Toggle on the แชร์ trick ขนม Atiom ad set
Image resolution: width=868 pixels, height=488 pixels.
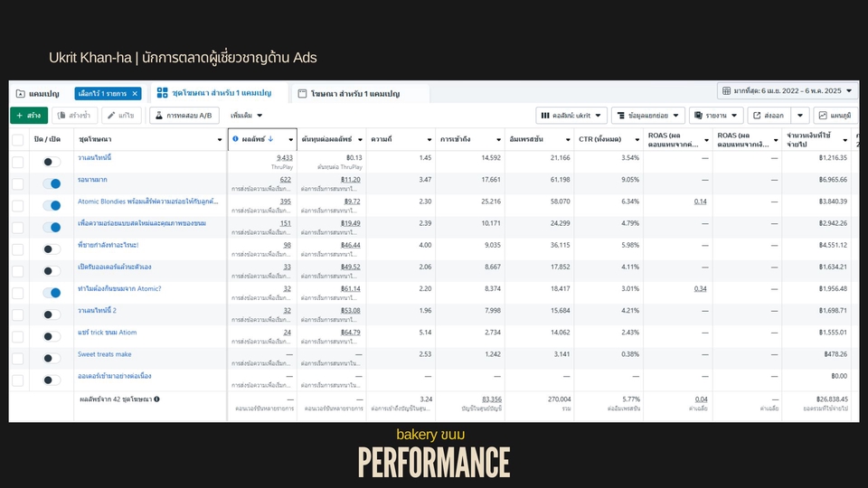tap(52, 336)
